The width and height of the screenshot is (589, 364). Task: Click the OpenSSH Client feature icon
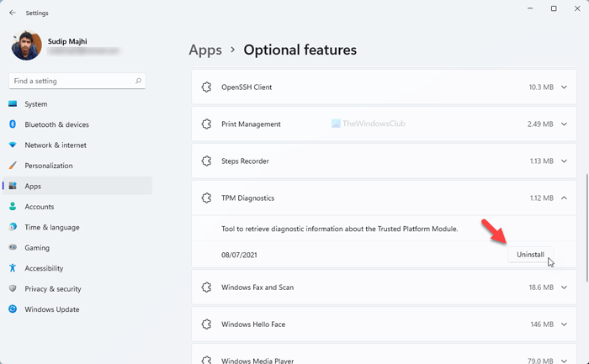206,87
